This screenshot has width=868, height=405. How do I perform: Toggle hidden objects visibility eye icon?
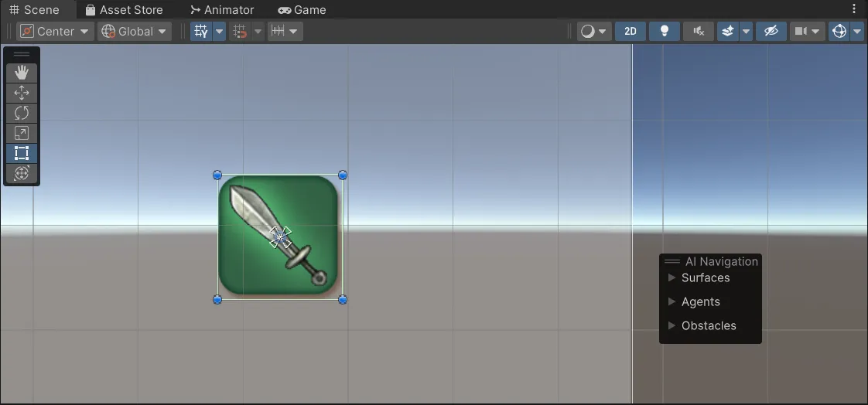point(770,32)
